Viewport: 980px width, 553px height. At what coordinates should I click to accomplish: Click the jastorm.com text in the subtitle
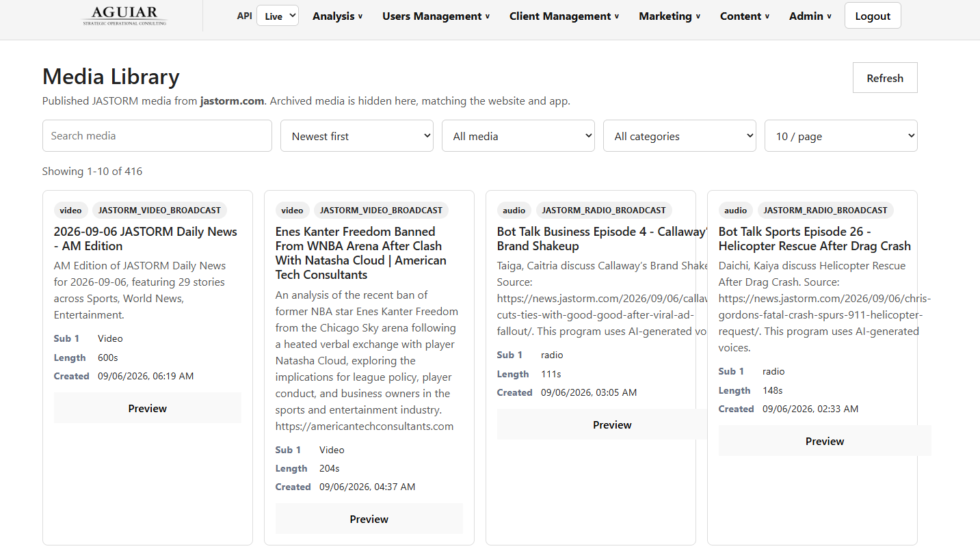[x=232, y=100]
